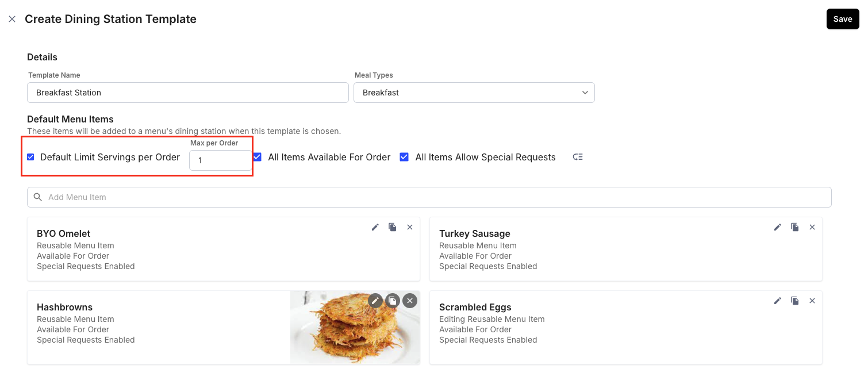Remove BYO Omelet from the template
The image size is (868, 380).
pyautogui.click(x=410, y=227)
